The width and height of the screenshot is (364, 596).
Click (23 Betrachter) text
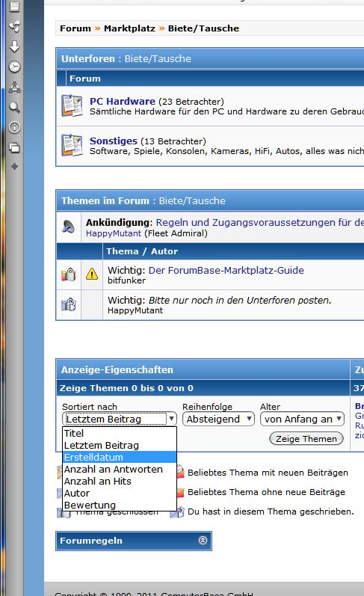(x=191, y=102)
